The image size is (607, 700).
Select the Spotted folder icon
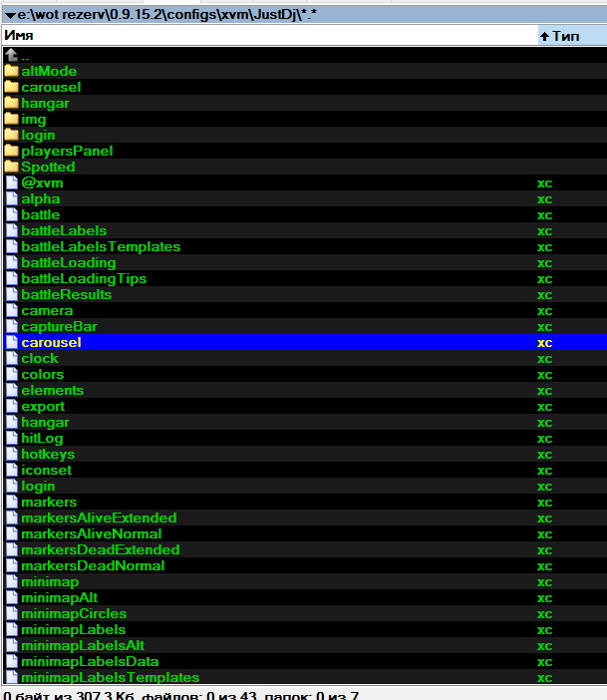12,167
